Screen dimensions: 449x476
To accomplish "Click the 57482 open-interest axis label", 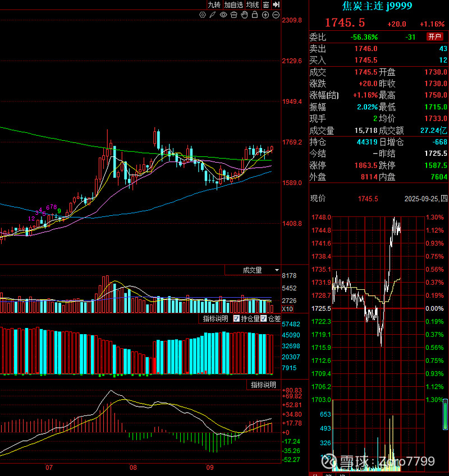I will click(x=291, y=324).
